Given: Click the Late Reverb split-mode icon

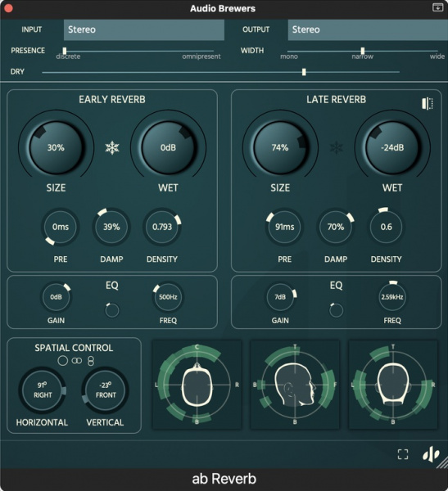Looking at the screenshot, I should (428, 103).
